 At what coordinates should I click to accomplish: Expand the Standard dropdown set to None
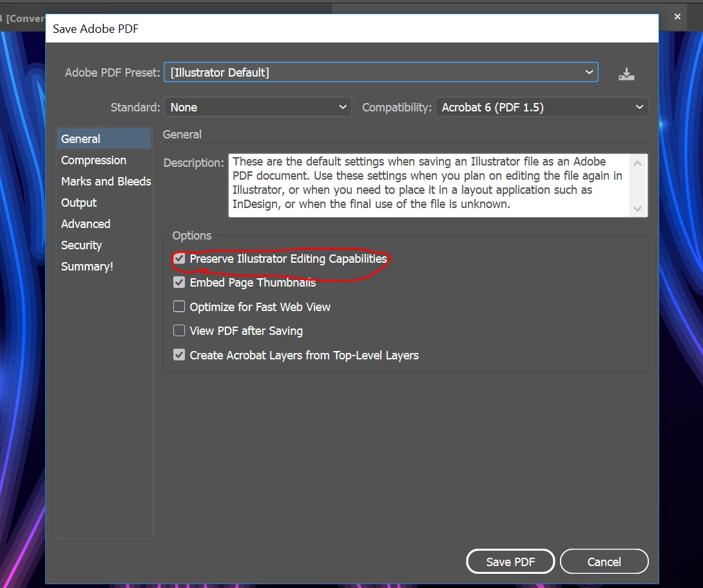[258, 107]
